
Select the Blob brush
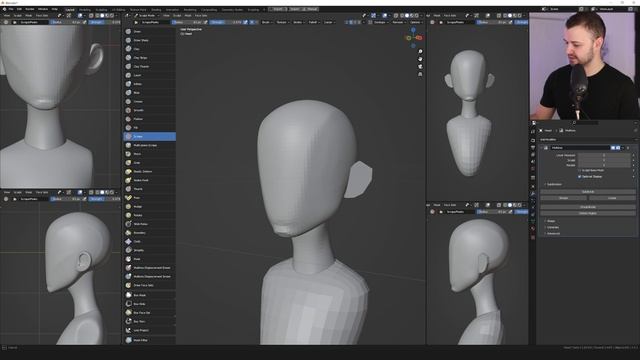click(x=149, y=93)
